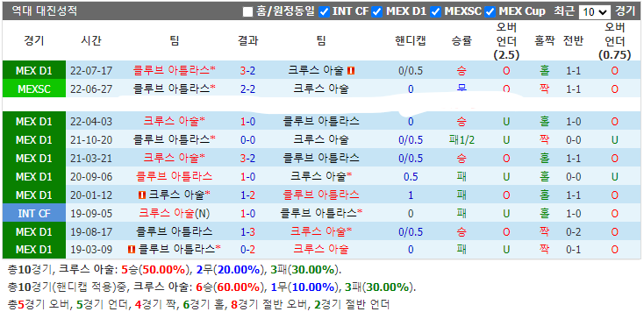The width and height of the screenshot is (644, 319).
Task: Select away team 클루브 아틀라스 on 20-01-12
Action: point(321,195)
